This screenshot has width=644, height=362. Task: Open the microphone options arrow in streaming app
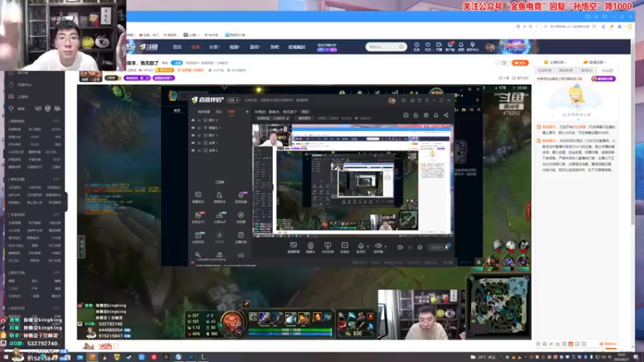pos(367,246)
